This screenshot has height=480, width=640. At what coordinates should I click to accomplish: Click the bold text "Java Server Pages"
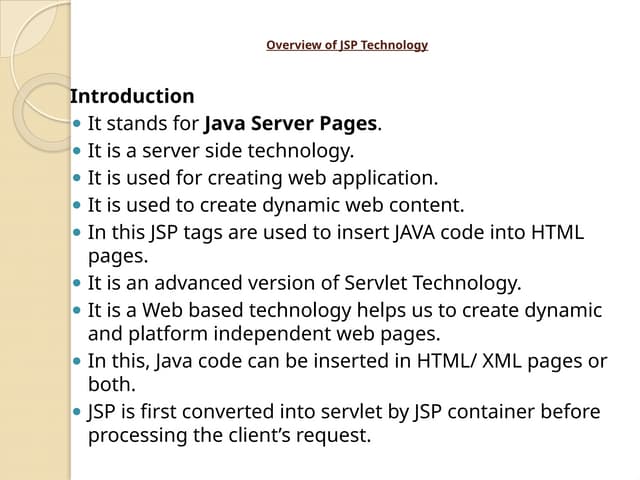[x=291, y=125]
